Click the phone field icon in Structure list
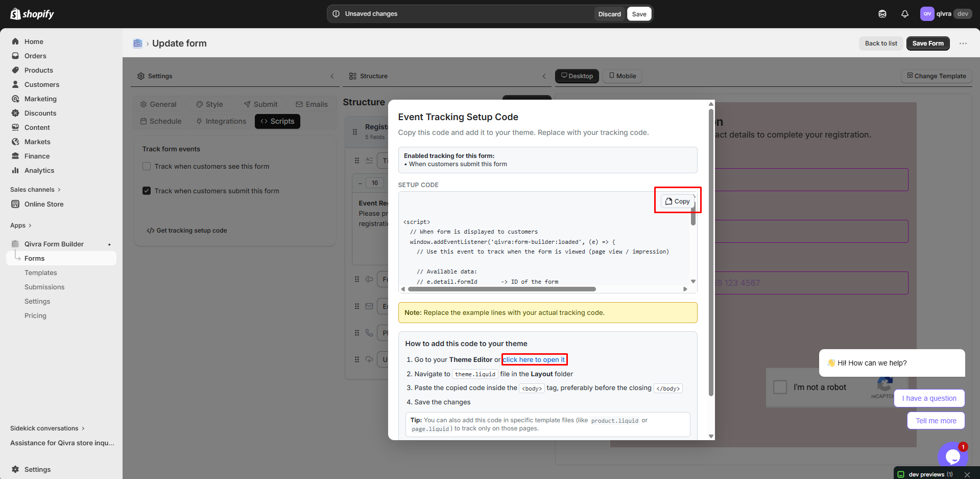Screen dimensions: 980x479 pyautogui.click(x=369, y=333)
